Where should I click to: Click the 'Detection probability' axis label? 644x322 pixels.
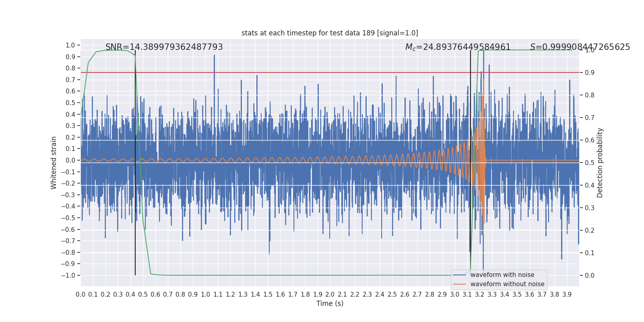(600, 163)
